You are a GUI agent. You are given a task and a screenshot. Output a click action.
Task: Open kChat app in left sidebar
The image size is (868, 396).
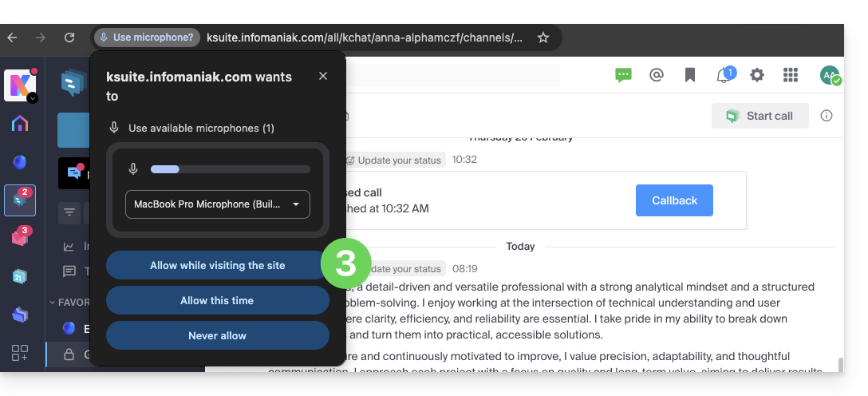pyautogui.click(x=20, y=200)
